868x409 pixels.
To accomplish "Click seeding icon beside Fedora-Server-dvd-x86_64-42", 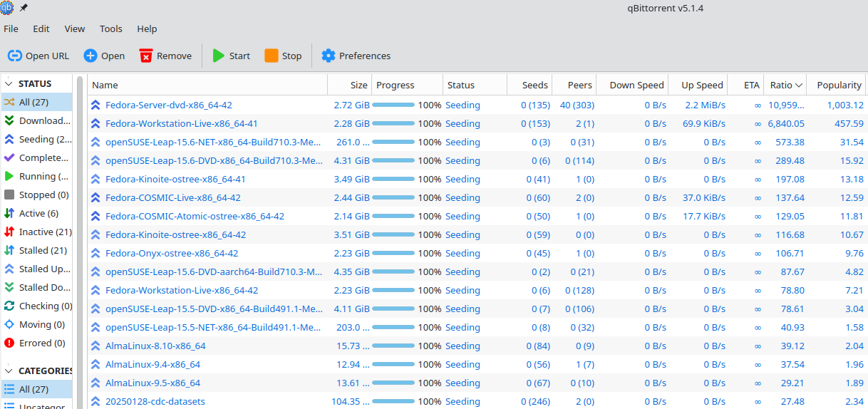I will pos(96,105).
